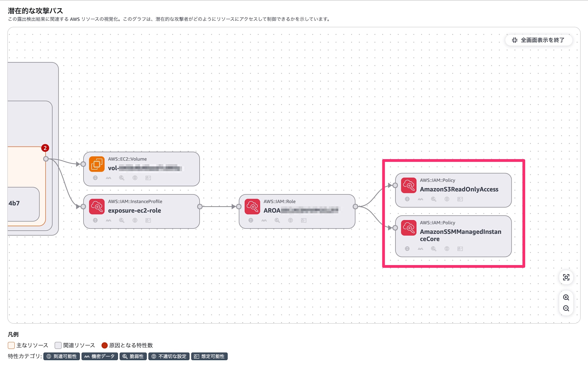Click sensitive data icon on AmazonSSMManagedInstanceCore node

click(420, 249)
